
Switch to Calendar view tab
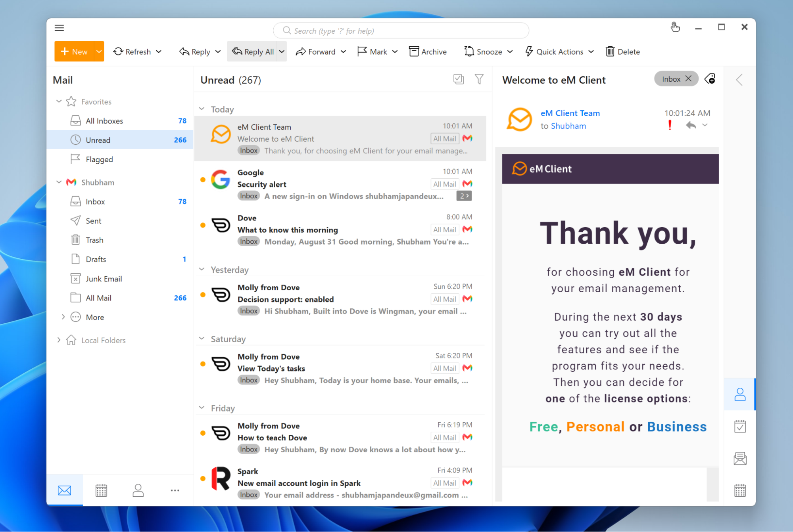point(101,490)
